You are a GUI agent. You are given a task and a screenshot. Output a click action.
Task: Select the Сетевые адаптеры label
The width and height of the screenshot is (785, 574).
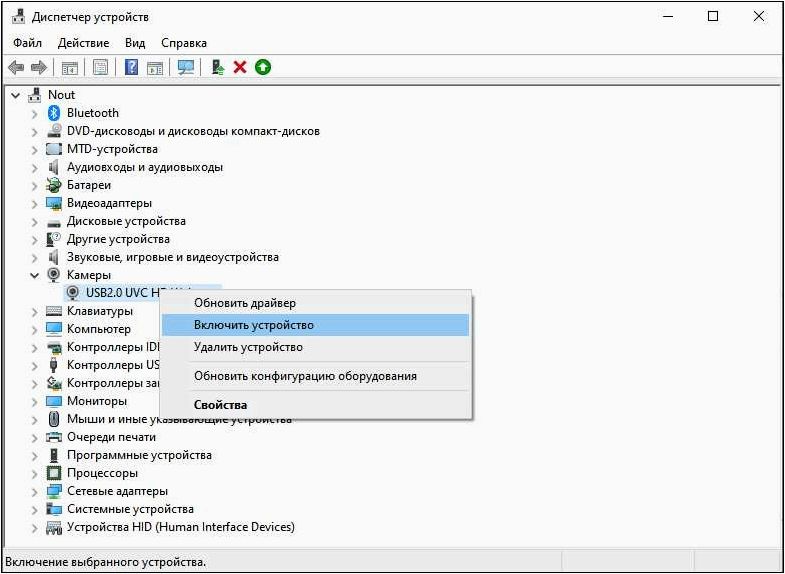click(118, 491)
